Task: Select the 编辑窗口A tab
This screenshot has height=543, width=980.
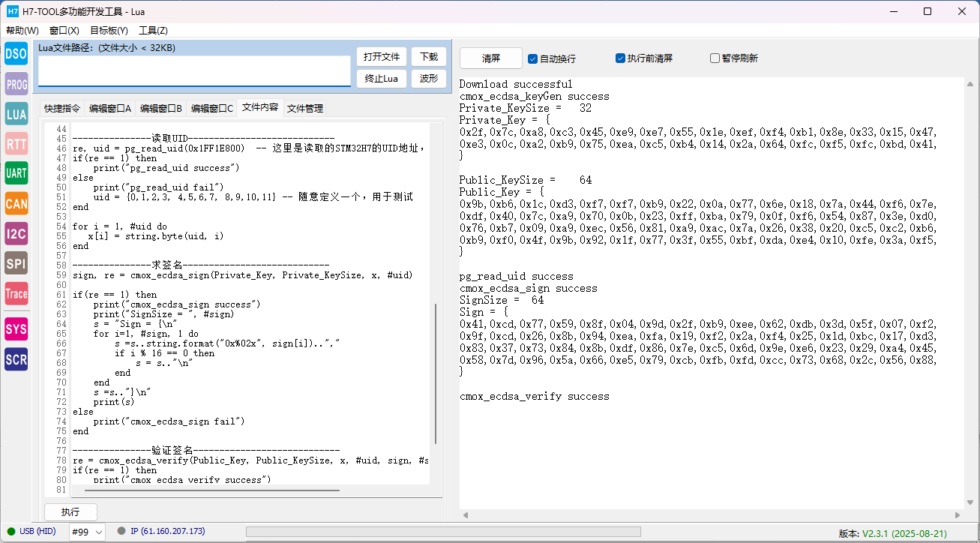Action: pyautogui.click(x=110, y=108)
